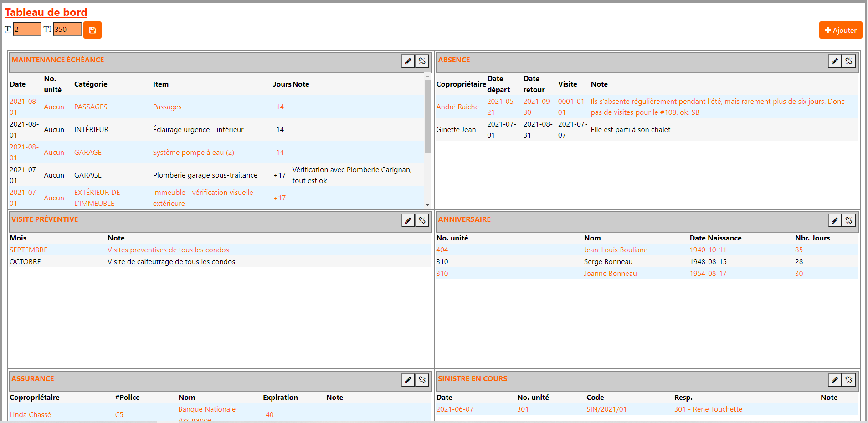Click the pencil edit icon on Maintenance Échéance panel
Viewport: 868px width, 423px height.
point(408,61)
